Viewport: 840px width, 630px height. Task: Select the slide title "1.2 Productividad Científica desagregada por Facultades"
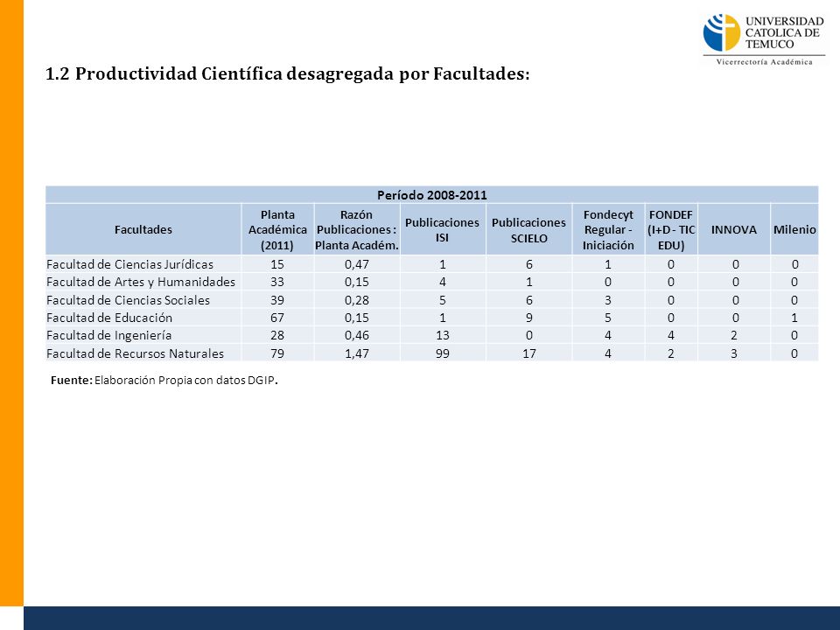[x=288, y=73]
